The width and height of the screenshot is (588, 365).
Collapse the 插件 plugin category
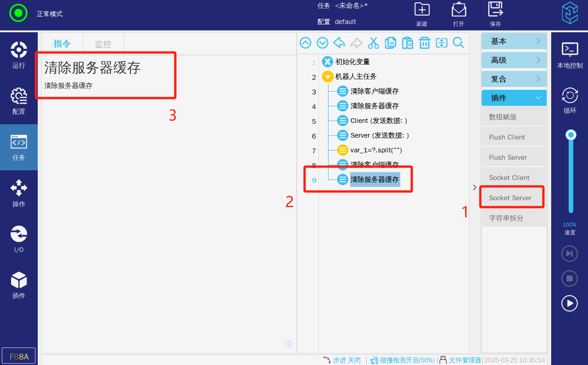pyautogui.click(x=514, y=98)
